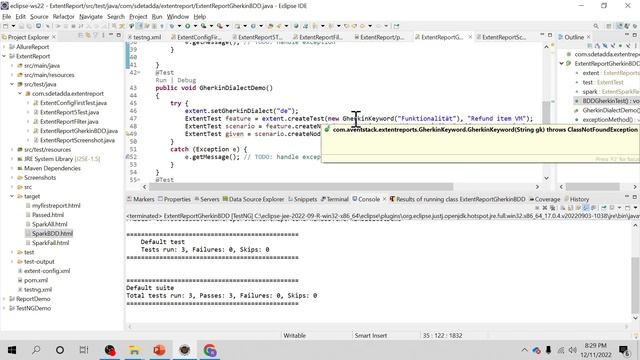Image resolution: width=640 pixels, height=360 pixels.
Task: Open Windows Start menu
Action: [x=12, y=350]
